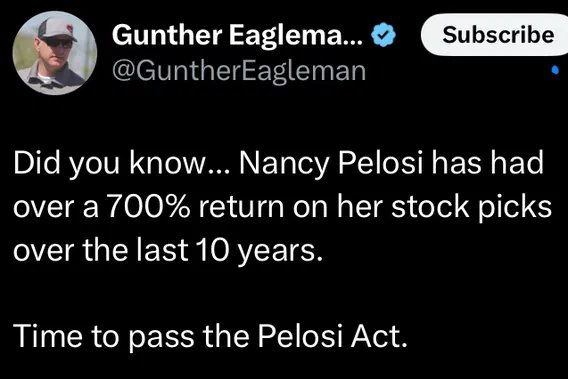Open the Gunther Eaglema... display name
The height and width of the screenshot is (379, 568).
237,35
